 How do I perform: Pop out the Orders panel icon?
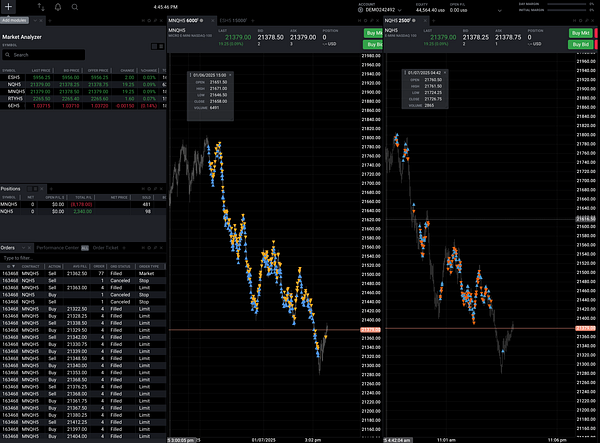(x=155, y=248)
